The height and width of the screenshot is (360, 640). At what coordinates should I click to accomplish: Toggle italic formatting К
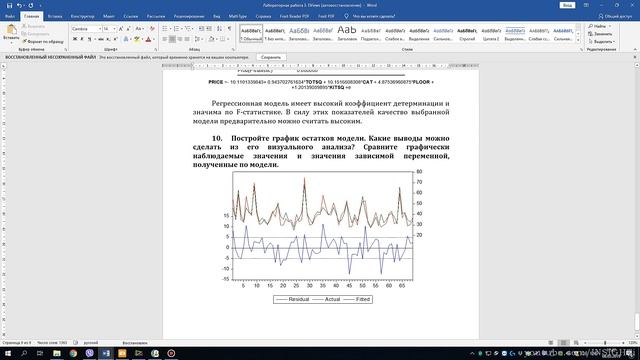(82, 39)
